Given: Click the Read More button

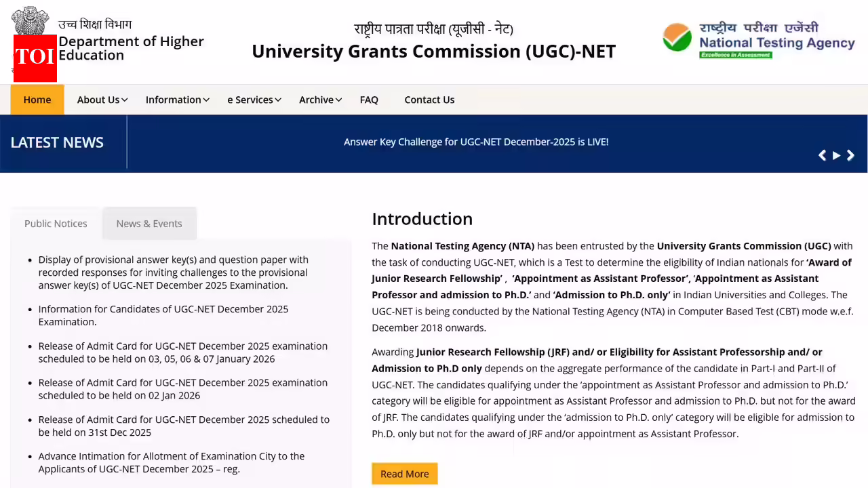Looking at the screenshot, I should coord(404,474).
